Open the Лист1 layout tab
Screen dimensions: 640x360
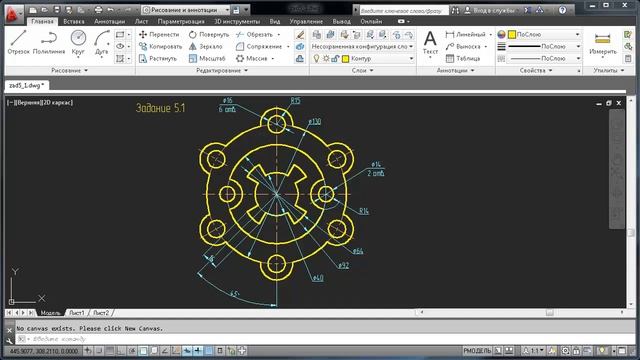[76, 313]
